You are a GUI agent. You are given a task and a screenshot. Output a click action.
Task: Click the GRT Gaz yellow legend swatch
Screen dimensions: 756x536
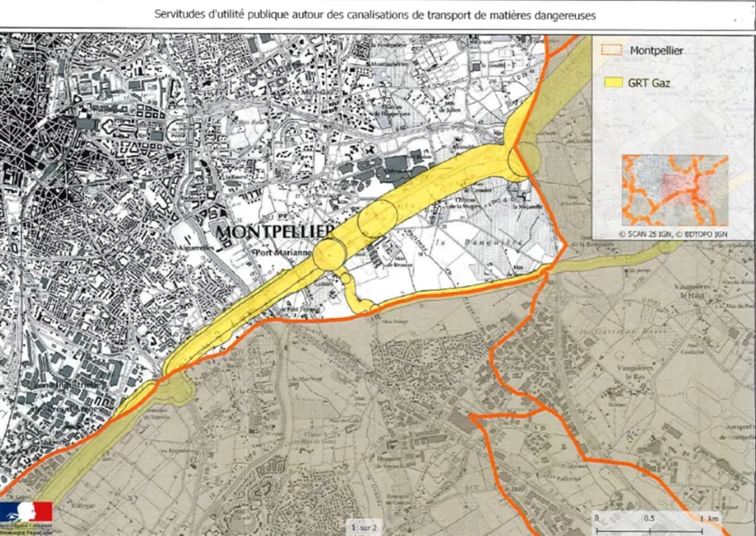click(614, 82)
